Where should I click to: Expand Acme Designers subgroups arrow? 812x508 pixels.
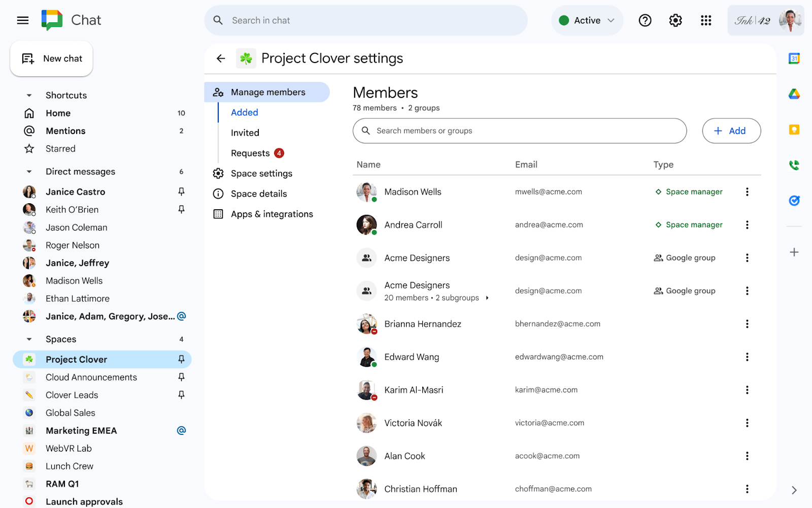[487, 298]
